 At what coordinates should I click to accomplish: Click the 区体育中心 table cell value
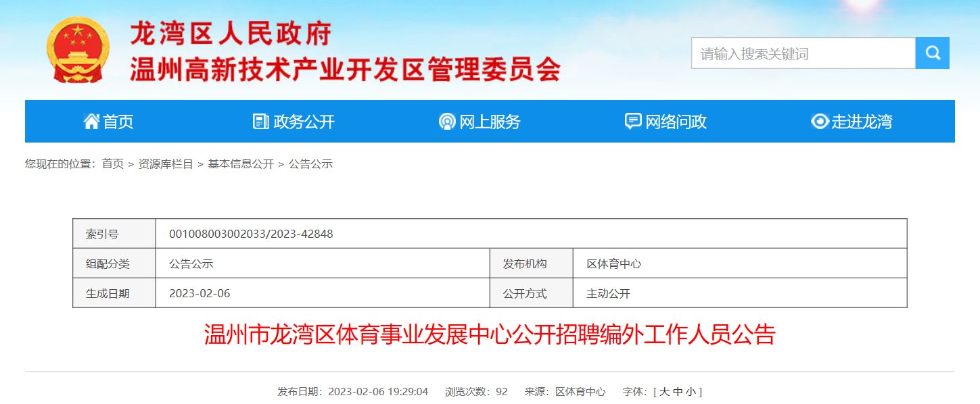click(x=614, y=264)
